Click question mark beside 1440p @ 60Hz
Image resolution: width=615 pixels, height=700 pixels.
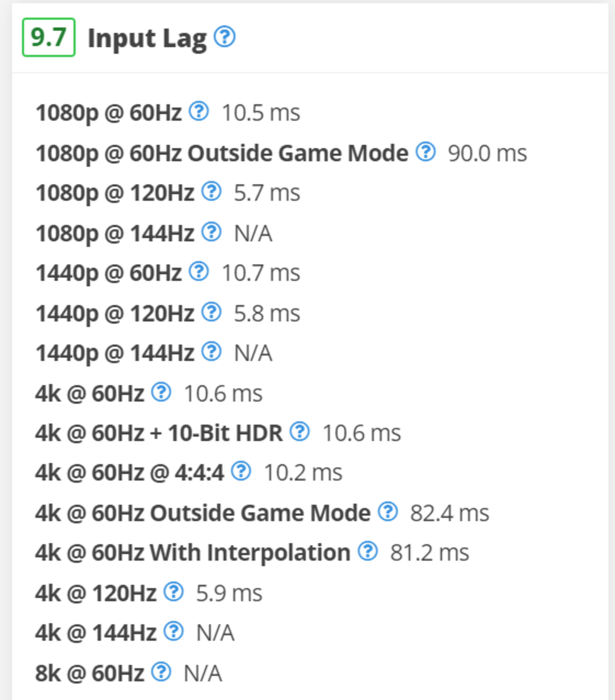[x=199, y=272]
